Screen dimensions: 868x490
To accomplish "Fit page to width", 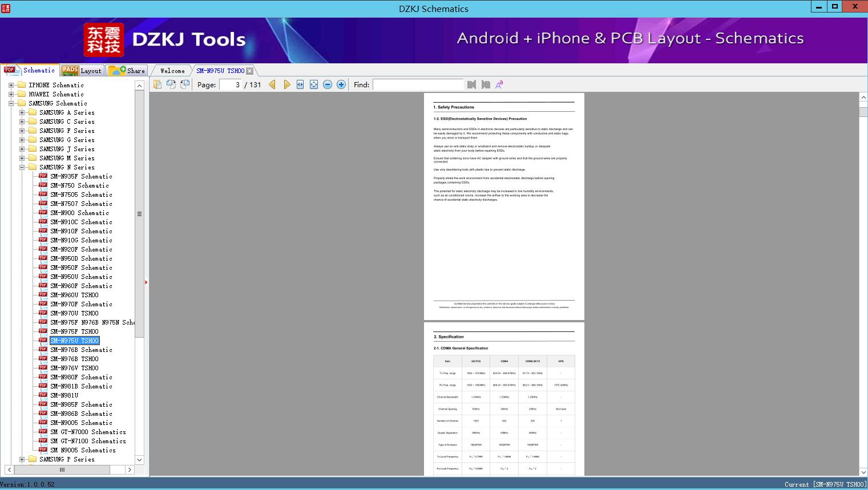I will (x=300, y=84).
